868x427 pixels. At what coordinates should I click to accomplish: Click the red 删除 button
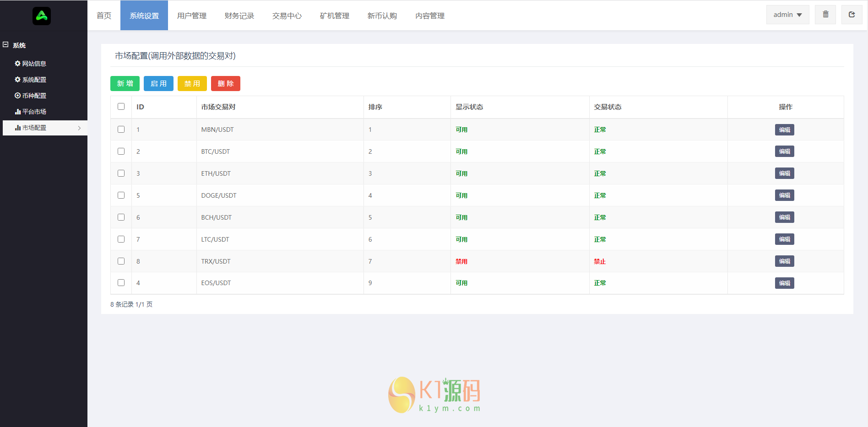tap(225, 84)
